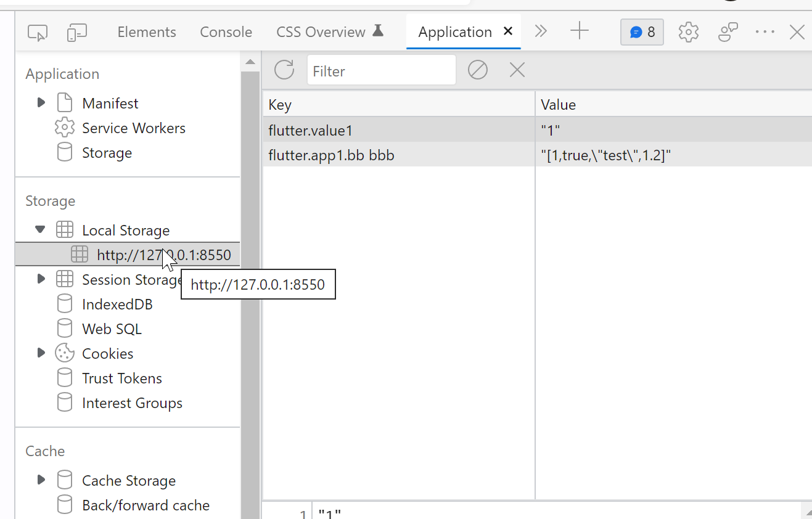The height and width of the screenshot is (519, 812).
Task: Open the more options menu
Action: point(765,32)
